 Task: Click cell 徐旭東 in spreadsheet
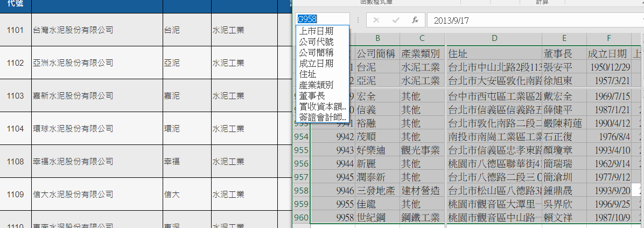[x=564, y=80]
